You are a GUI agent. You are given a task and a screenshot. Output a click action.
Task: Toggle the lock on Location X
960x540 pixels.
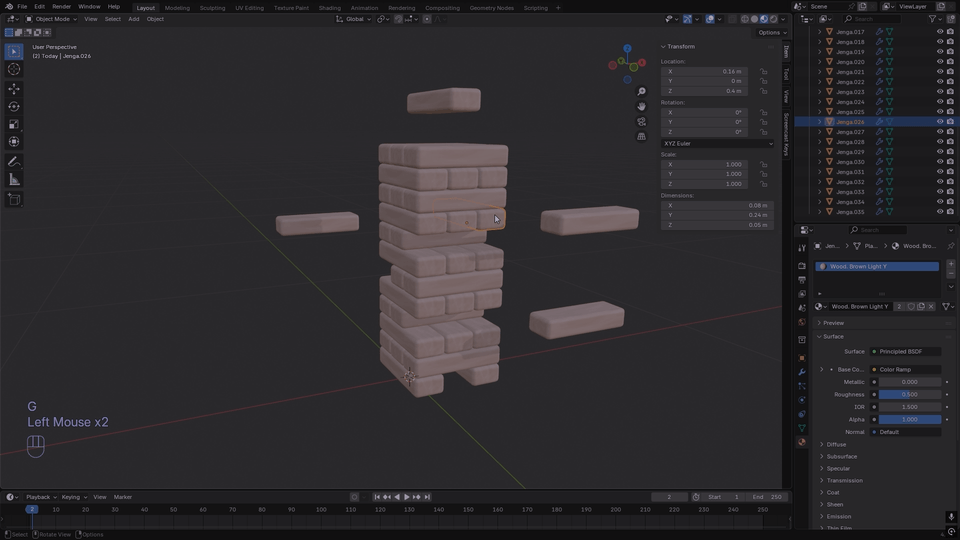tap(764, 72)
